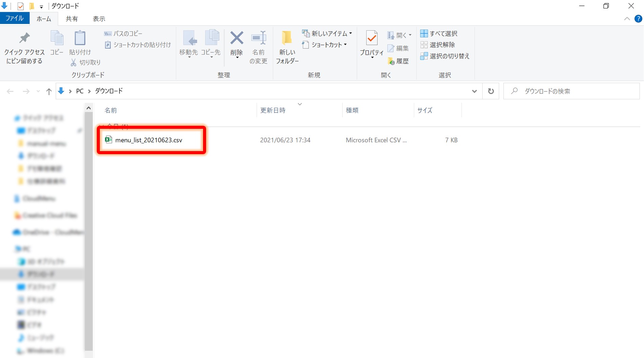644x358 pixels.
Task: Expand the PC breadcrumb chevron
Action: tap(89, 91)
